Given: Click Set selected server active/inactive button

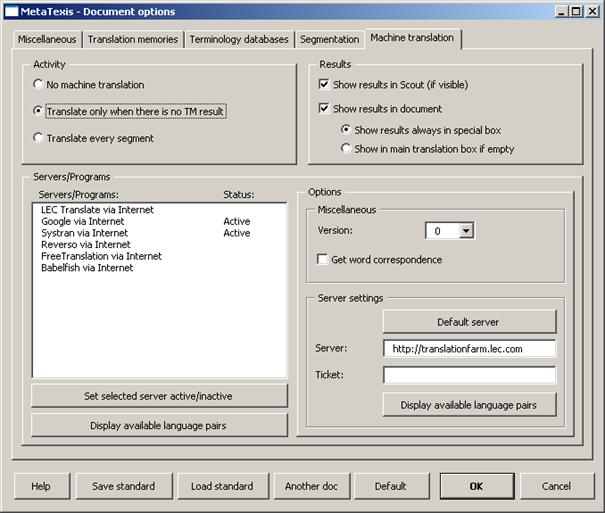Looking at the screenshot, I should 159,396.
